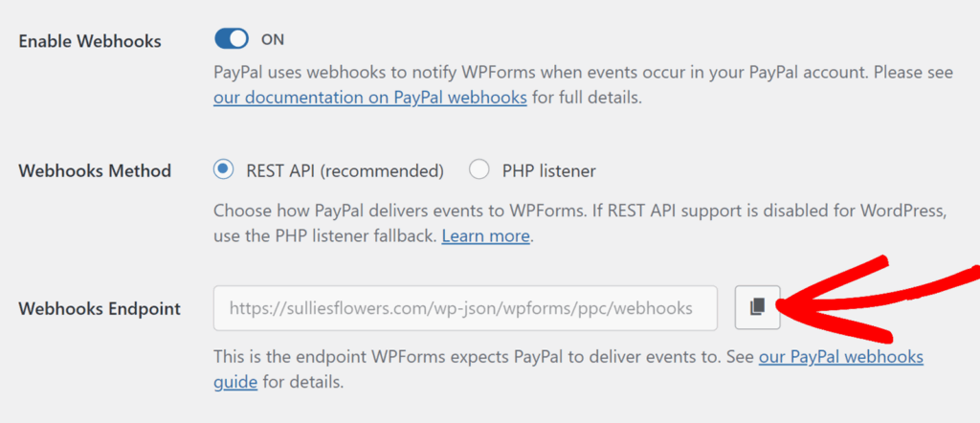Open the documentation on PayPal webhooks link
This screenshot has height=423, width=980.
point(369,97)
